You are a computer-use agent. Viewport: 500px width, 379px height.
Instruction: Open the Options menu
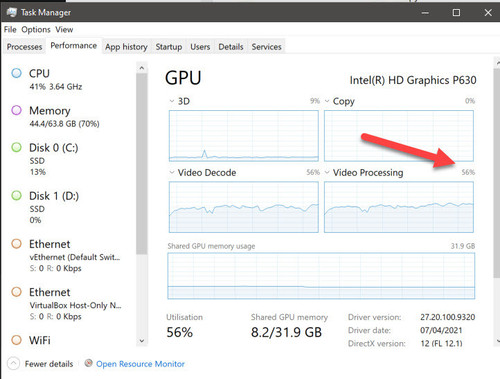pos(36,30)
